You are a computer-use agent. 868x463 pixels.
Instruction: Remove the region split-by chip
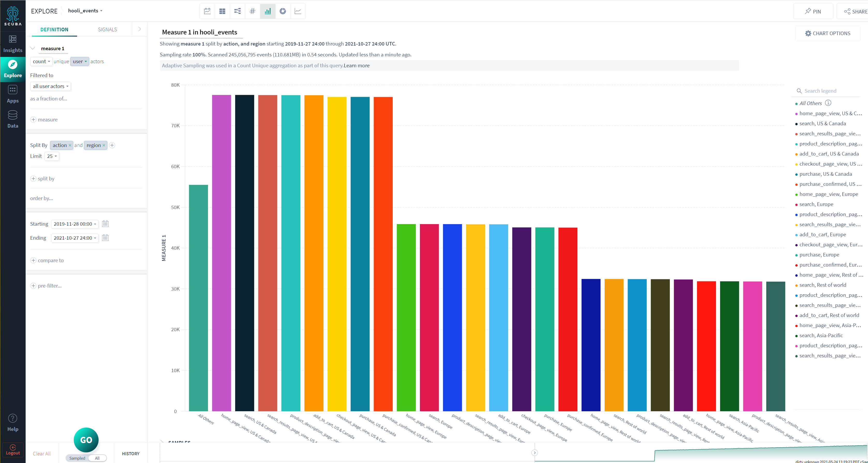104,145
